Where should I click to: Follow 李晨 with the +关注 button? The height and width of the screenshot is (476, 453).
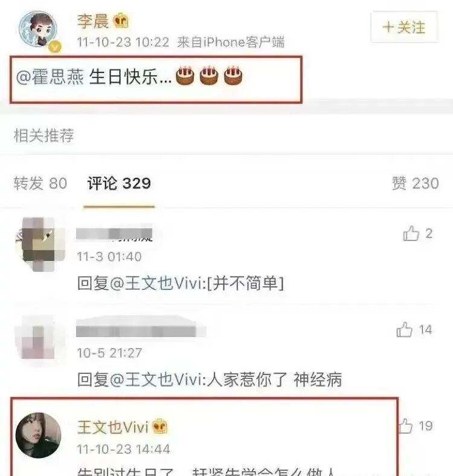[404, 27]
